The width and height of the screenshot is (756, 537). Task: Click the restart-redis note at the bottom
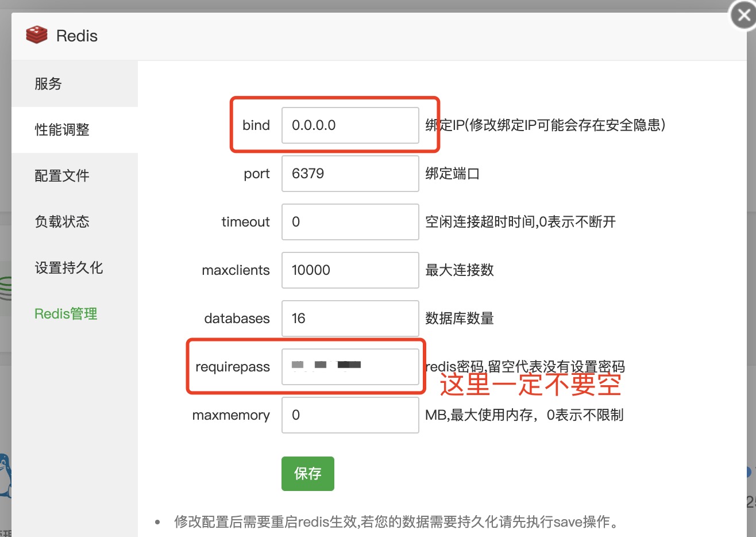pyautogui.click(x=398, y=522)
